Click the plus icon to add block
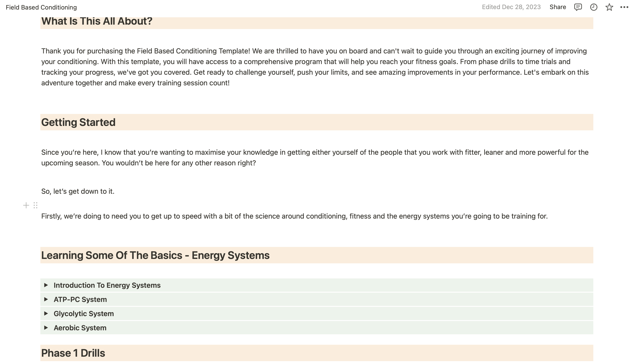This screenshot has height=364, width=631. point(26,205)
